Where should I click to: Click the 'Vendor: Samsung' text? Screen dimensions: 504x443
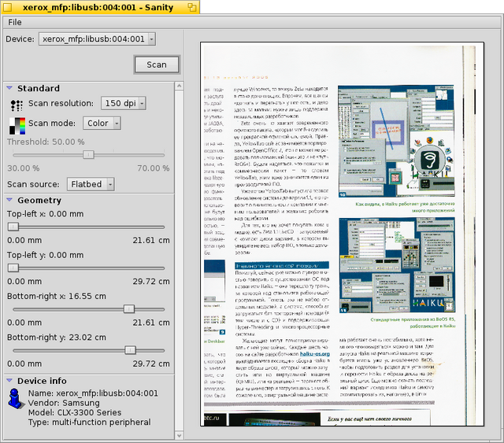[64, 403]
